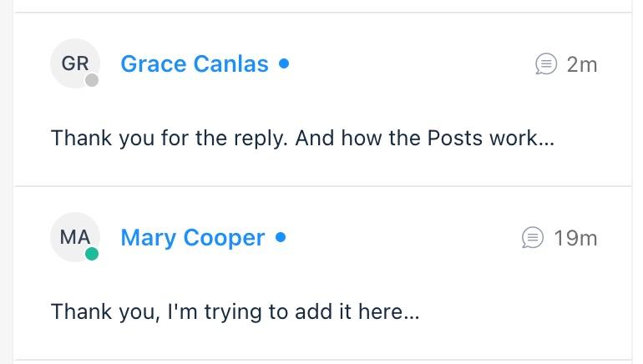Open Grace Canlas contact name link
This screenshot has height=364, width=643.
[195, 64]
